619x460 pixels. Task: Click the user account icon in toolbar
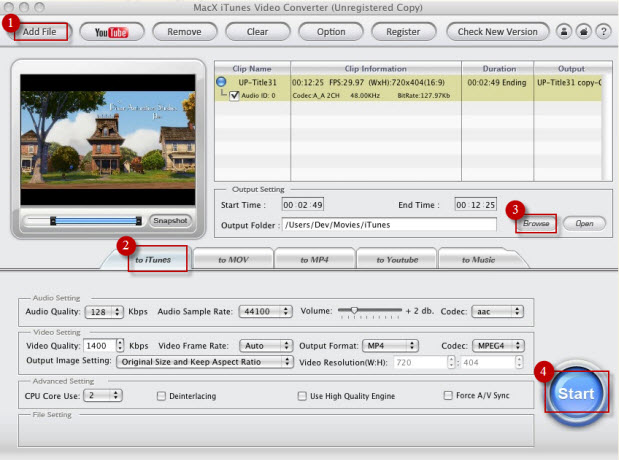point(564,32)
